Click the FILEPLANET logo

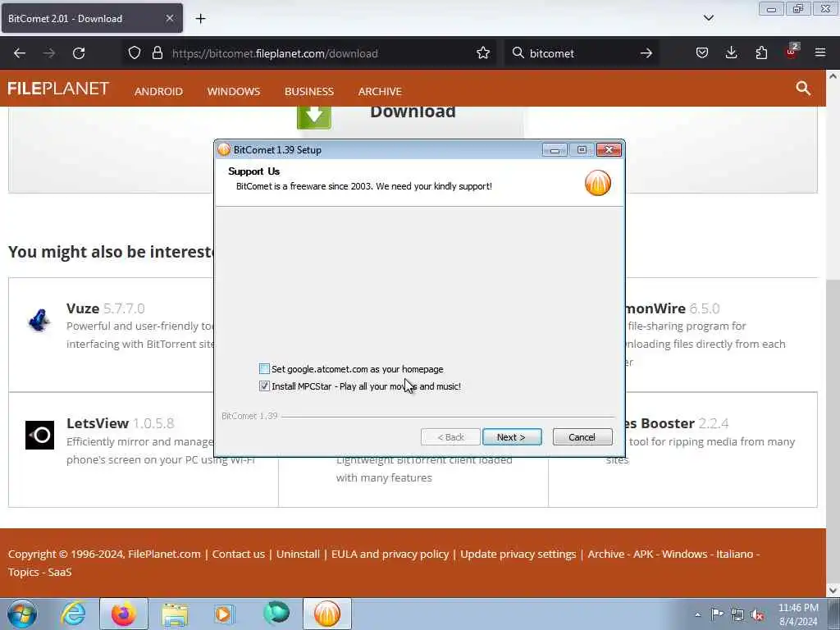[x=58, y=89]
